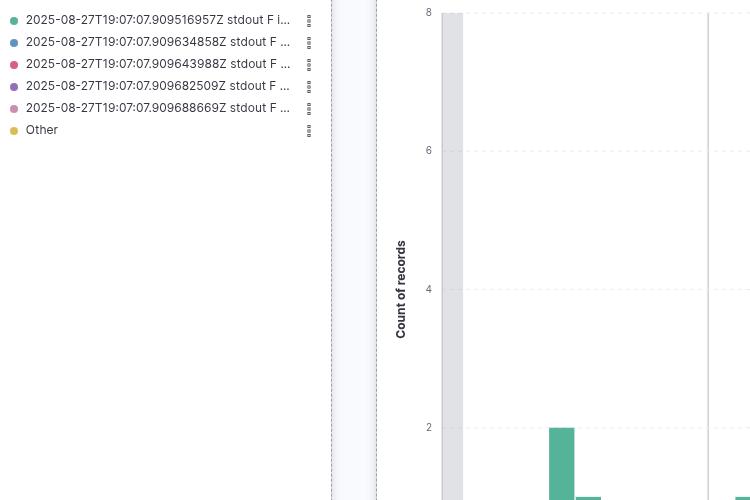Open options menu for the 909688669Z legend entry
The width and height of the screenshot is (750, 500).
(309, 108)
